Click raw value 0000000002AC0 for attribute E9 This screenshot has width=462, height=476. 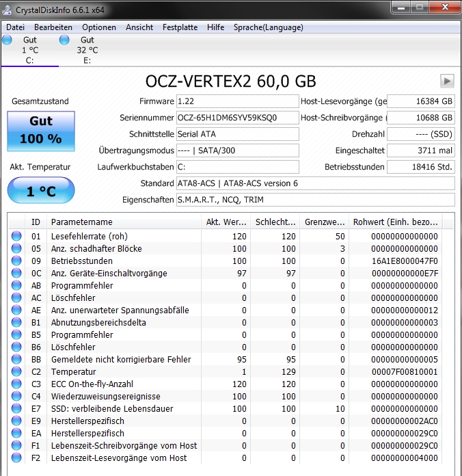tap(405, 421)
